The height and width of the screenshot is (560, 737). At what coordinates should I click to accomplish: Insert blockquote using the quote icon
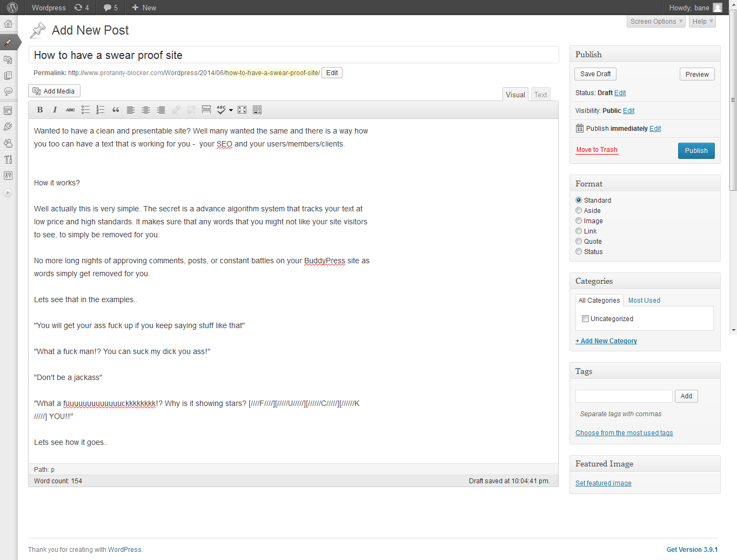pos(116,110)
